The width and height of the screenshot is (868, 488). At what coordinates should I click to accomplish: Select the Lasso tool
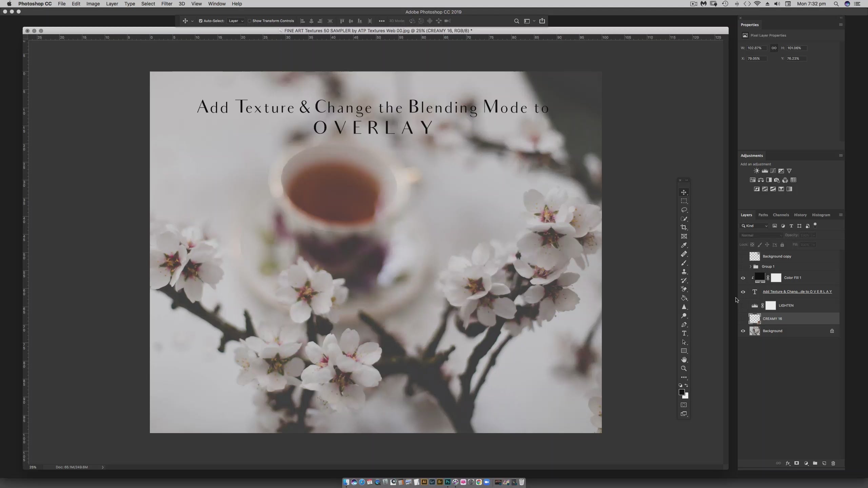[684, 210]
